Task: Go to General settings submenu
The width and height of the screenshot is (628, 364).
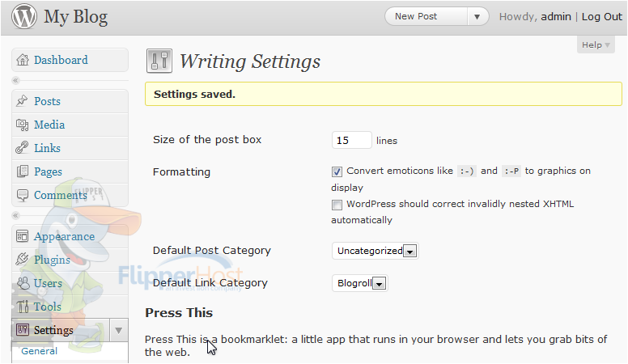Action: 39,351
